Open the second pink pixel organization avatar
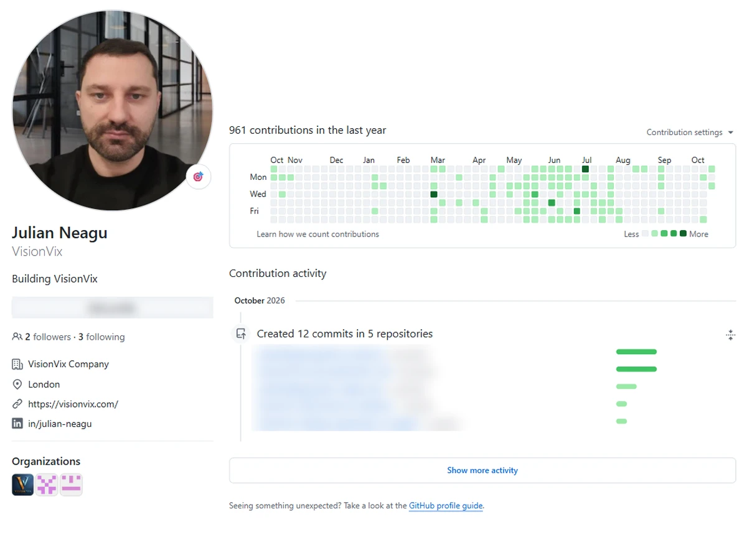Image resolution: width=747 pixels, height=560 pixels. tap(47, 485)
